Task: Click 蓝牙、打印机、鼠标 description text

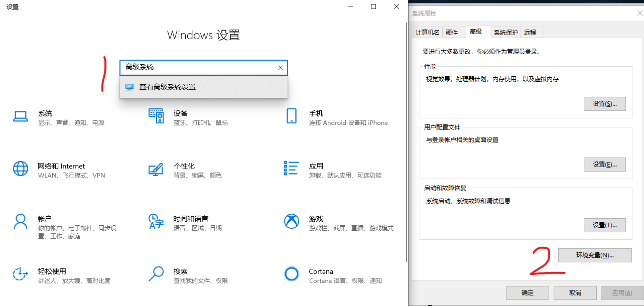Action: [x=201, y=123]
